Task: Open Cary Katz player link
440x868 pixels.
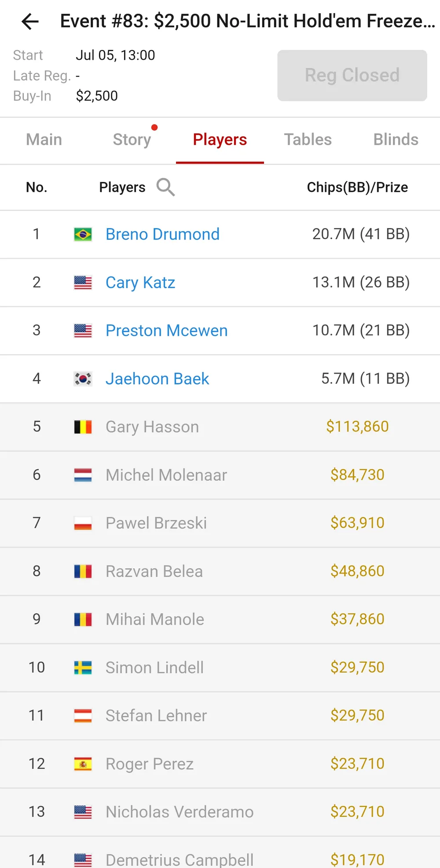Action: [140, 283]
